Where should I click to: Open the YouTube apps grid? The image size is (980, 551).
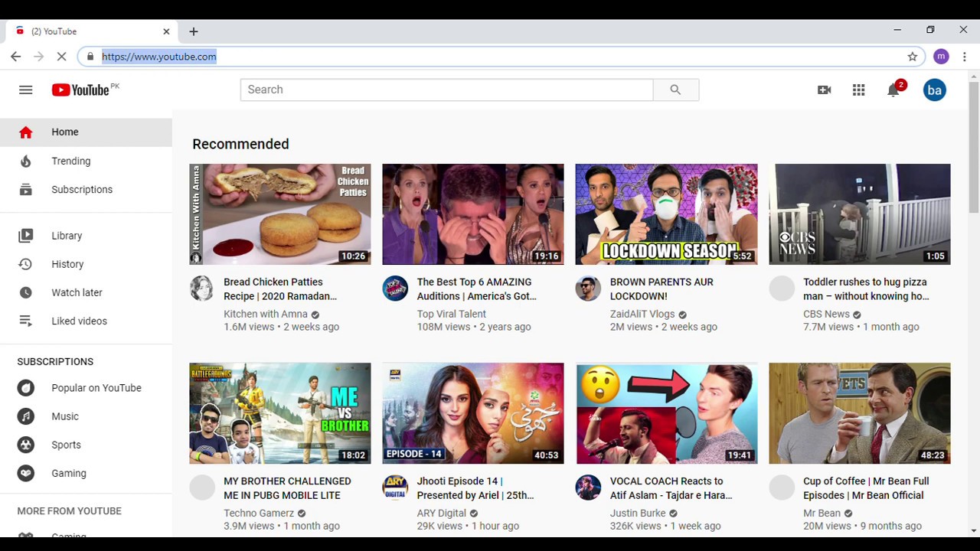(x=858, y=90)
